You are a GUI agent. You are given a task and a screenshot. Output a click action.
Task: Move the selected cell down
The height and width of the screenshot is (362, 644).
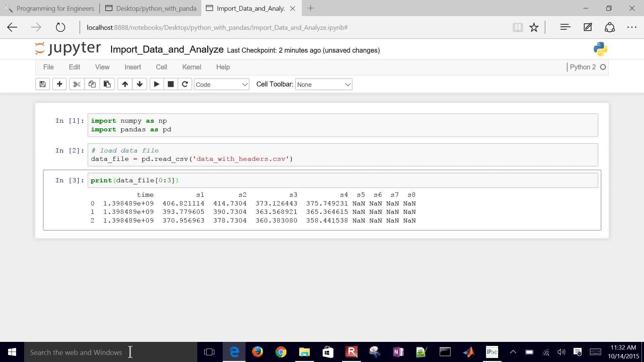click(x=140, y=84)
